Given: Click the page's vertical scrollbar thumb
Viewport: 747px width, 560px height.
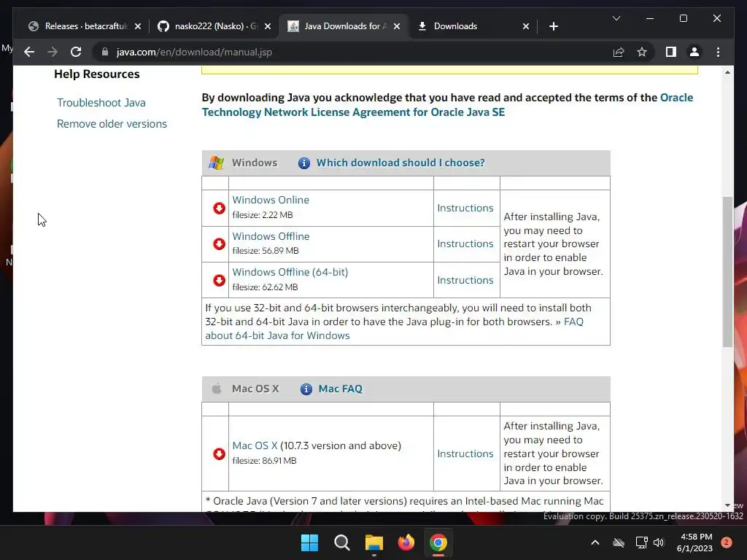Looking at the screenshot, I should tap(727, 271).
